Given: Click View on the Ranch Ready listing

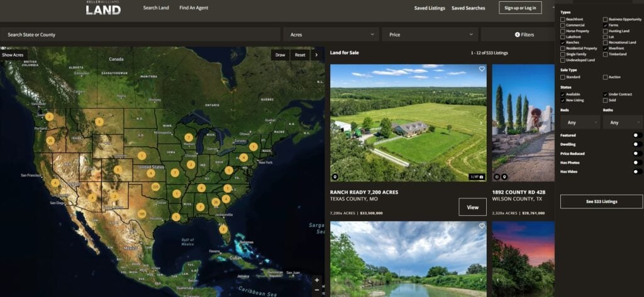Looking at the screenshot, I should point(473,207).
